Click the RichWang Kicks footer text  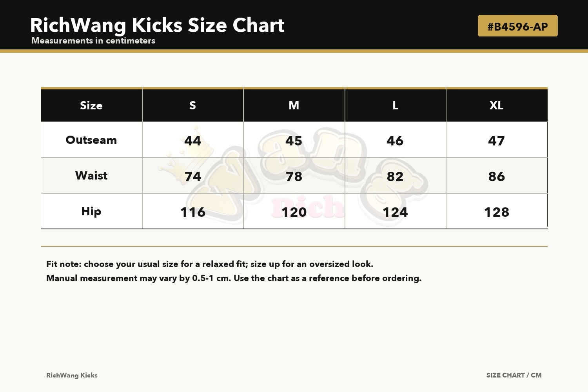click(72, 375)
